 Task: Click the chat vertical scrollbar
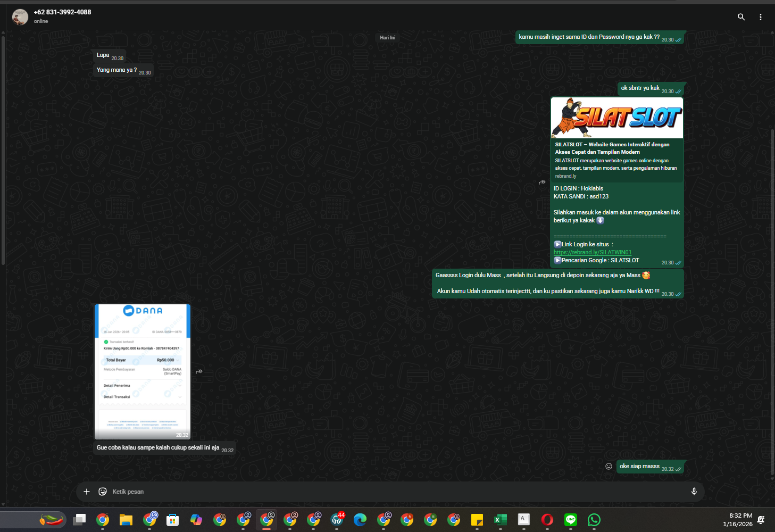pyautogui.click(x=772, y=303)
